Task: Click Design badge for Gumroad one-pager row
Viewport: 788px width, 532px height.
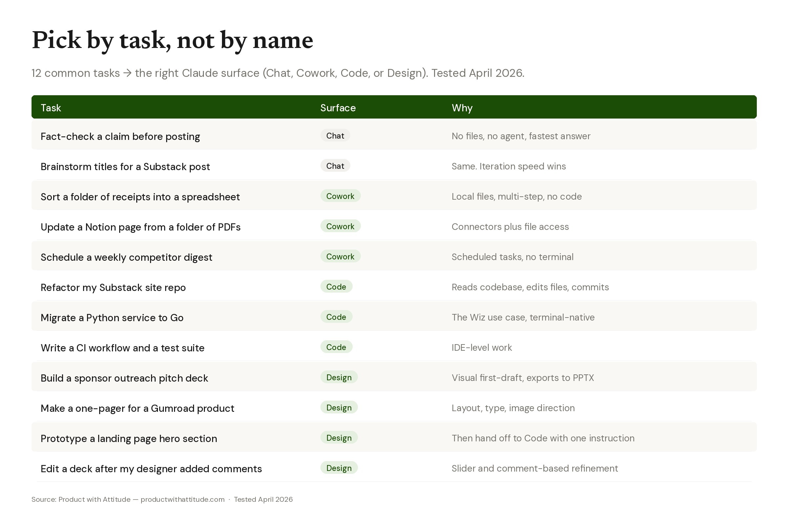Action: tap(339, 407)
